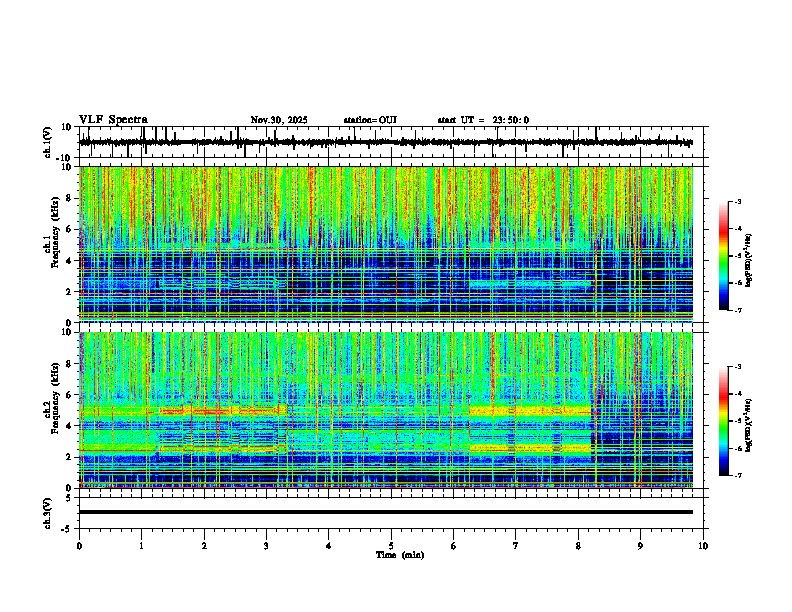
Task: Click the '-7' value on ch.2 colorbar
Action: click(737, 475)
